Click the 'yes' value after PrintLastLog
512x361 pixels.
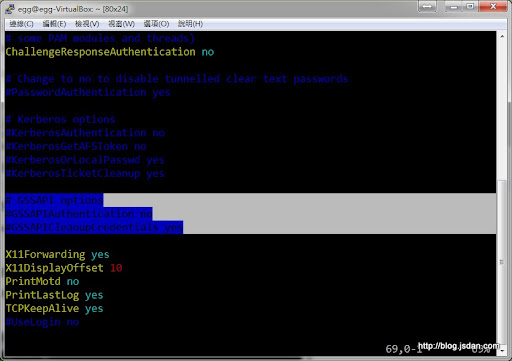click(x=94, y=295)
